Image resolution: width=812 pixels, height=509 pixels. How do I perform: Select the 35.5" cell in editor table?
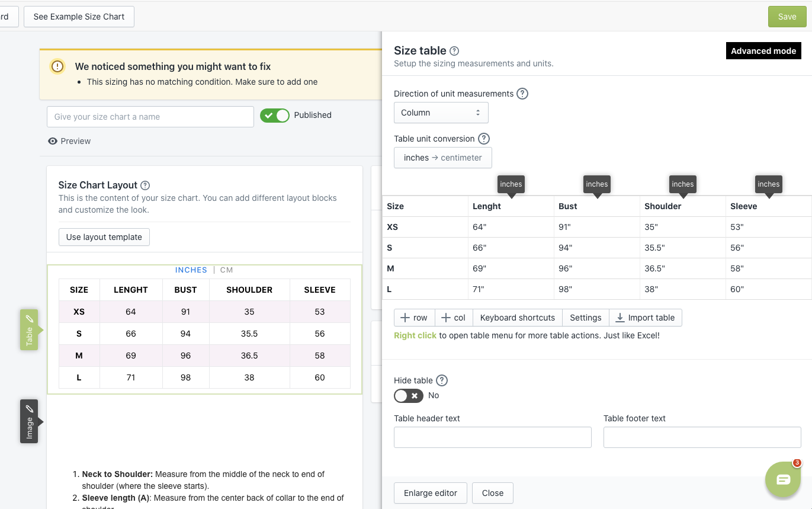pos(683,248)
